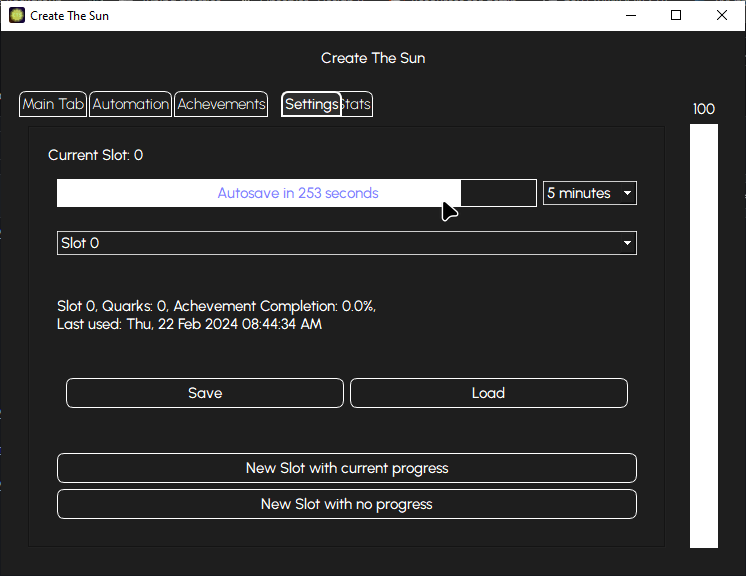Click the 'Current Slot: 0' label
746x576 pixels.
95,155
